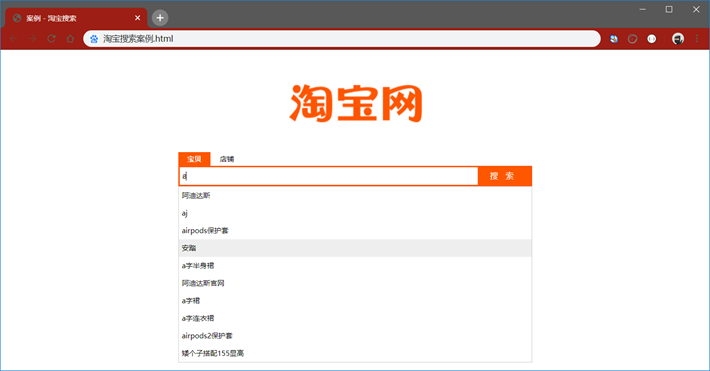Choose suggestion a字连衣裙

(x=355, y=318)
